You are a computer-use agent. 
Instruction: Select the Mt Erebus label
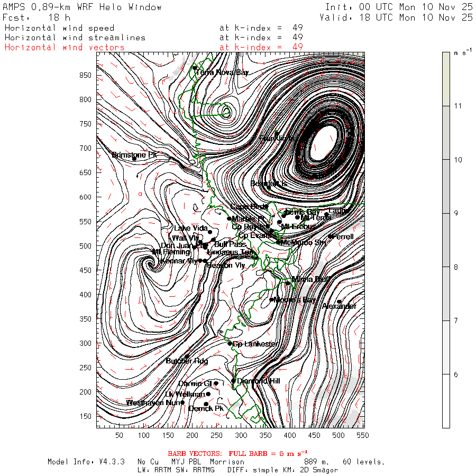[x=299, y=226]
